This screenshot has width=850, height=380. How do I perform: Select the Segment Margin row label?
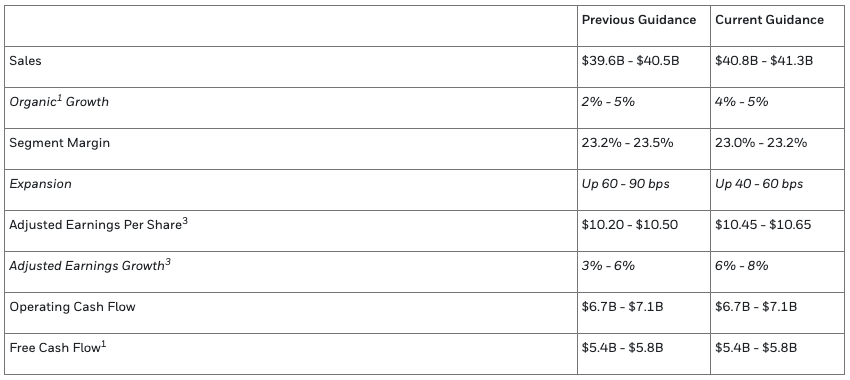point(60,143)
